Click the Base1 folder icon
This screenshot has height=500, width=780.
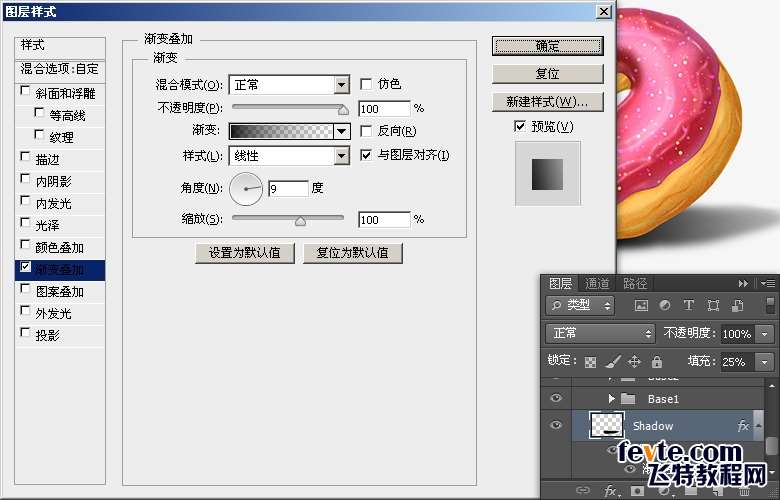coord(628,399)
